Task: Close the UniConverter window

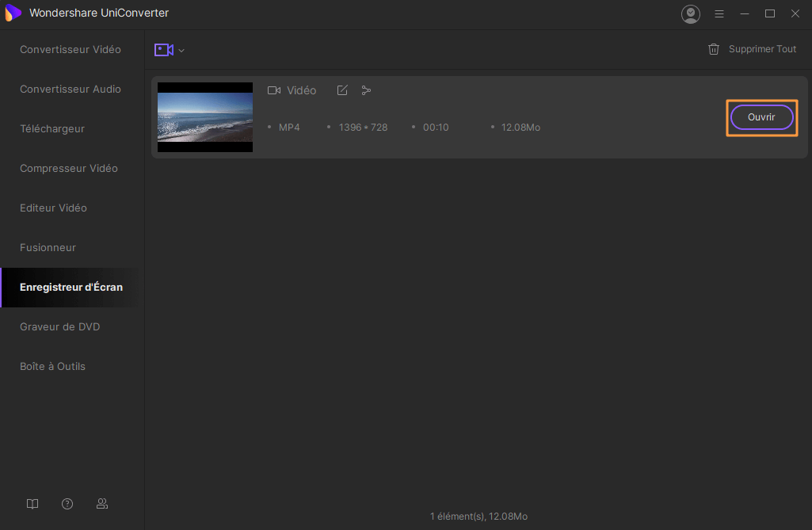Action: pyautogui.click(x=795, y=14)
